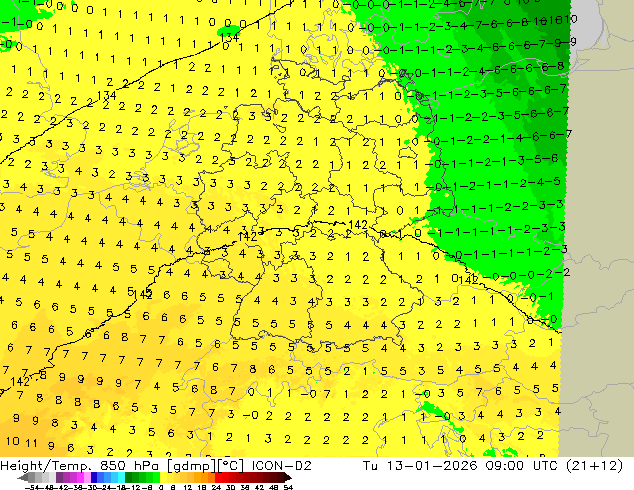634x490 pixels.
Task: Click the dark green swatch in the legend
Action: click(128, 477)
